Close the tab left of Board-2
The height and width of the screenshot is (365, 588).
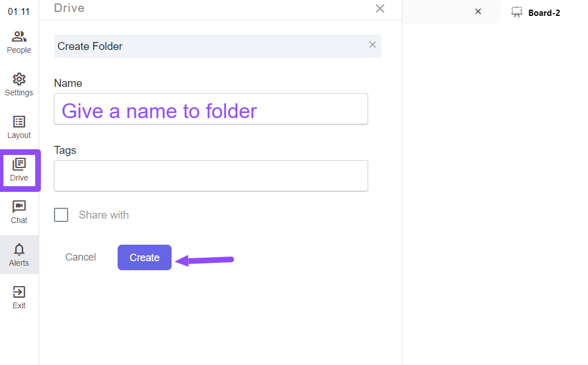coord(478,11)
